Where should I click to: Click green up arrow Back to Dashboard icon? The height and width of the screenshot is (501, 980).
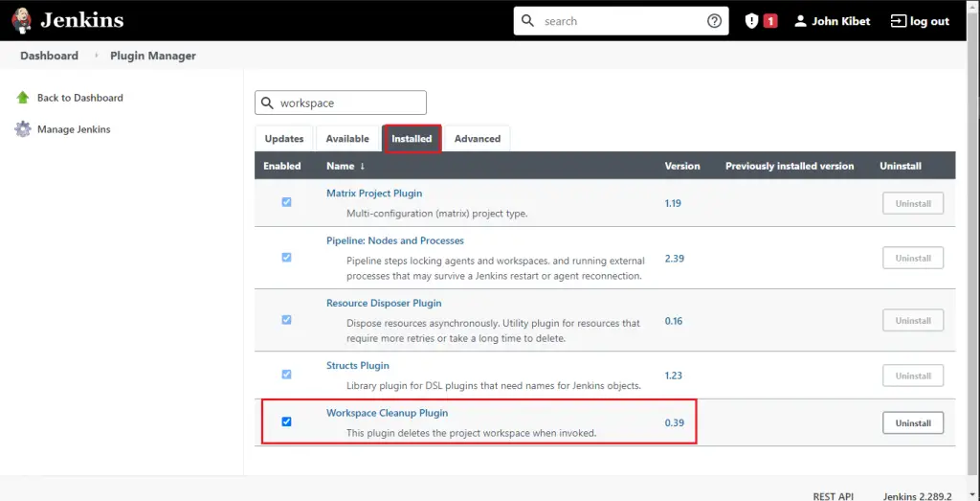click(x=23, y=98)
